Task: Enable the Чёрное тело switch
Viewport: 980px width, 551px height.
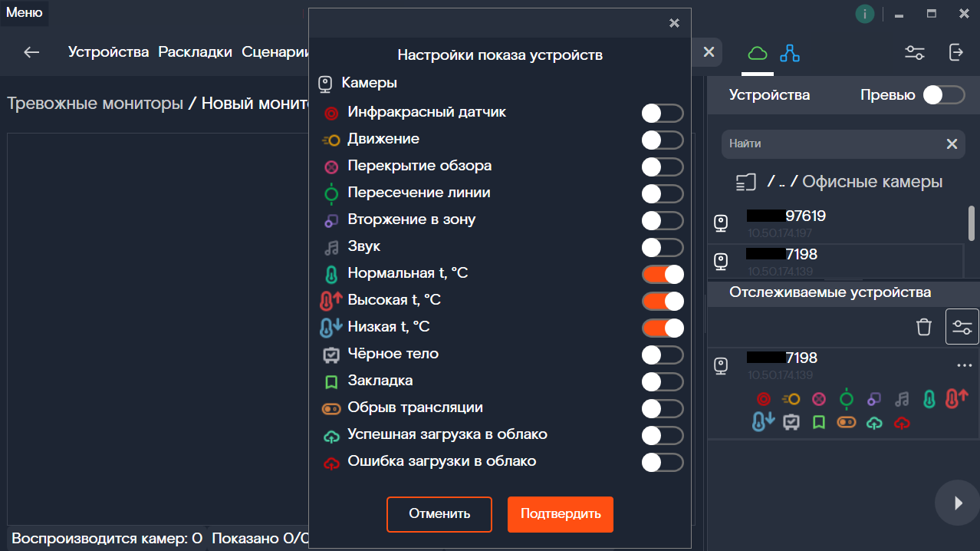Action: [663, 355]
